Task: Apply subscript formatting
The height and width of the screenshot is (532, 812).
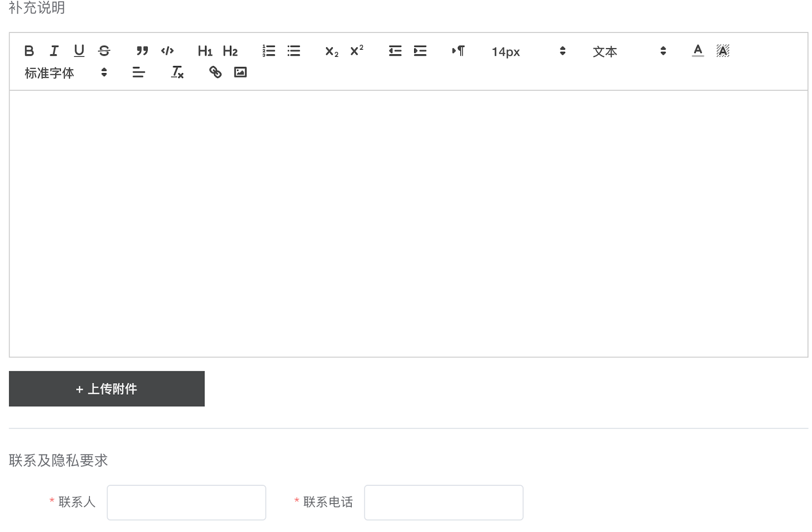Action: [331, 51]
